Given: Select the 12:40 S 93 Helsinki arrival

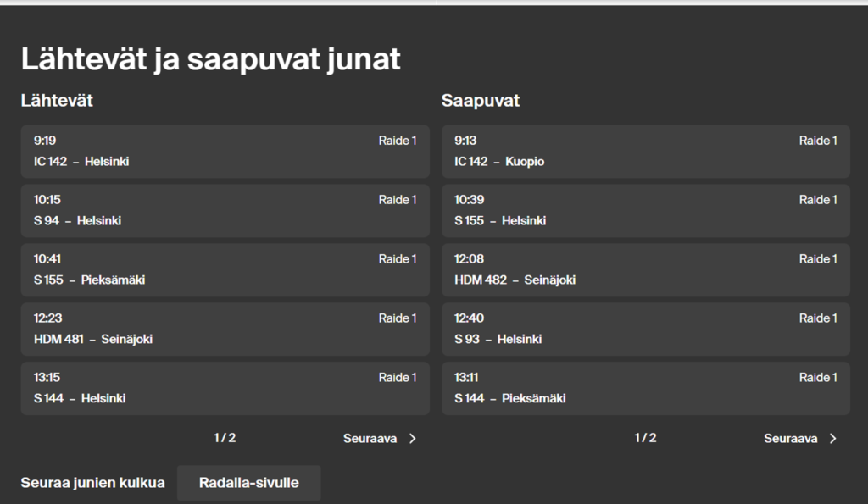Looking at the screenshot, I should click(645, 330).
